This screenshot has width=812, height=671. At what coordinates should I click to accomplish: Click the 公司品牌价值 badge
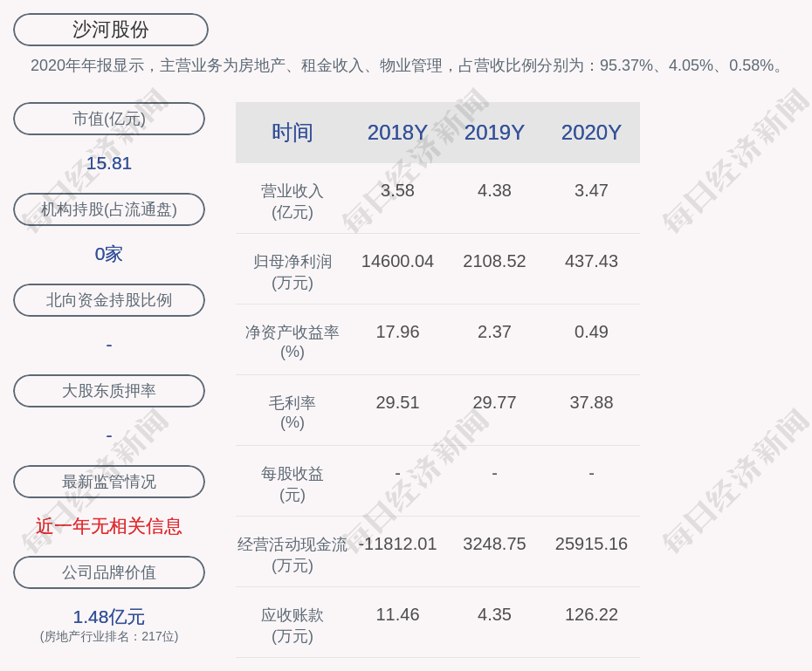pos(108,572)
